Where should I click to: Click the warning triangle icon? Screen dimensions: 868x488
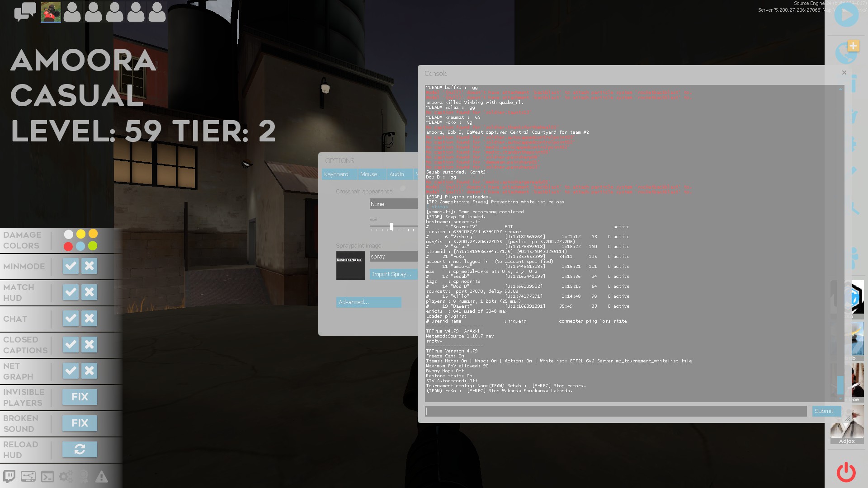point(102,476)
